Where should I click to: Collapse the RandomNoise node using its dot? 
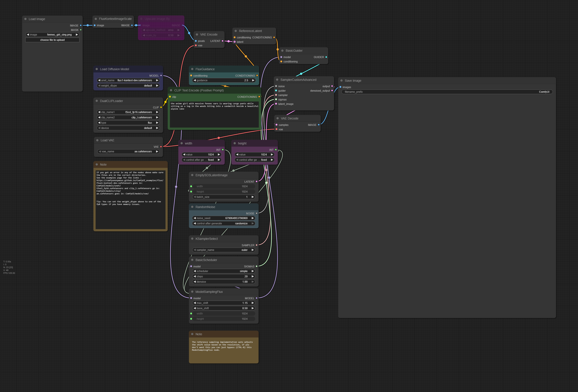pos(192,207)
